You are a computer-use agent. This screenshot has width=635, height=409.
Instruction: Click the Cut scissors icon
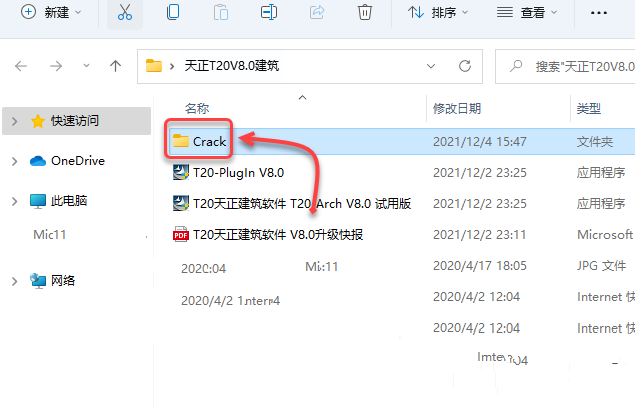pyautogui.click(x=125, y=13)
